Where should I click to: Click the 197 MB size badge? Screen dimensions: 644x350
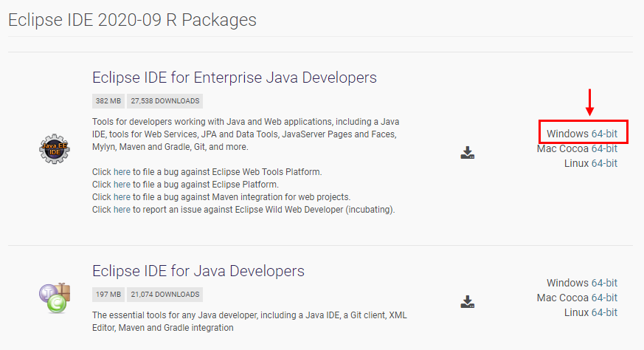pos(108,295)
